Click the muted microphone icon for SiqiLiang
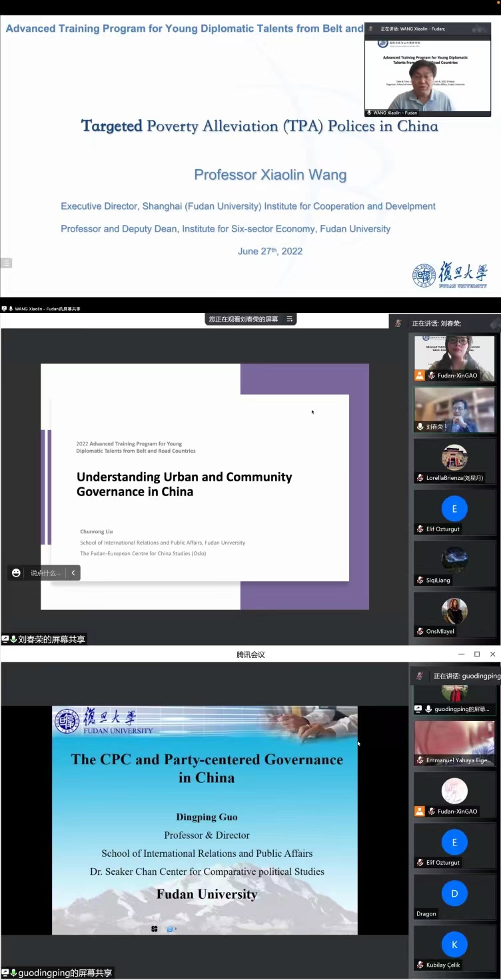The image size is (501, 980). 420,581
